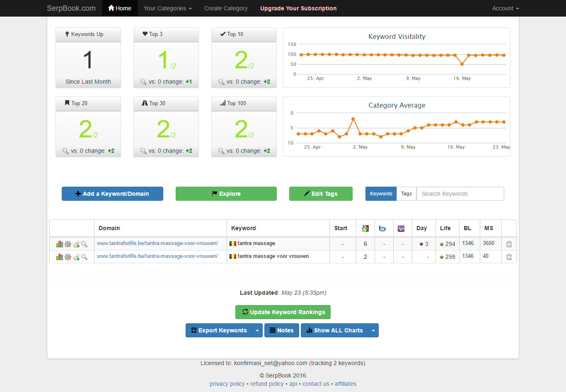Open Upgrade Your Subscription page

pyautogui.click(x=298, y=8)
